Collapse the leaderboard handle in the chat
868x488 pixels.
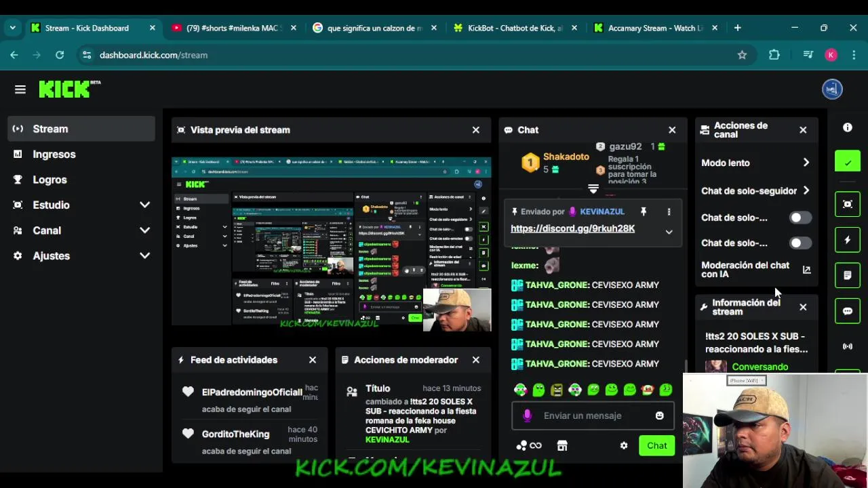pos(593,189)
